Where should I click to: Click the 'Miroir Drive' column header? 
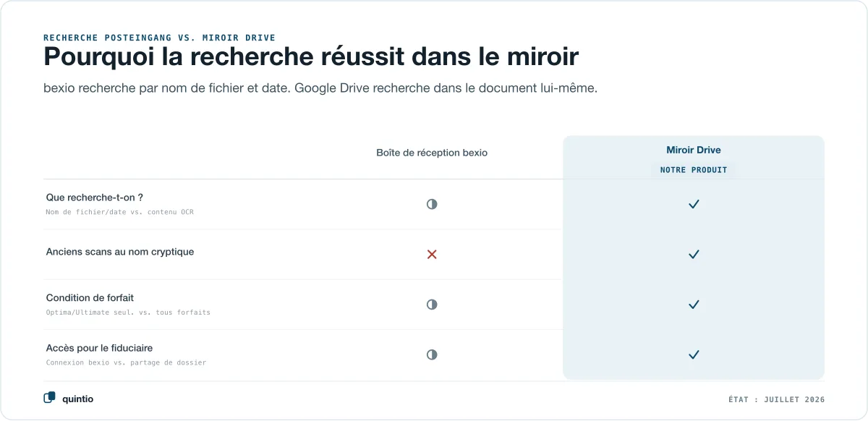[694, 150]
